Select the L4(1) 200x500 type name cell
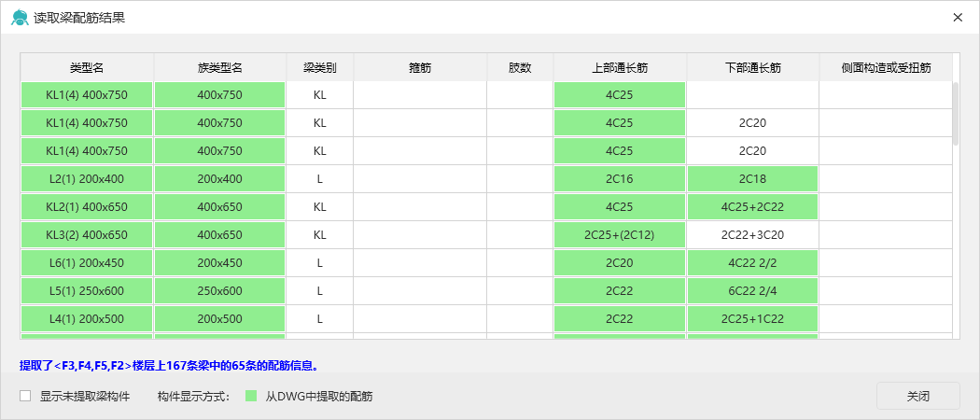 pos(87,319)
